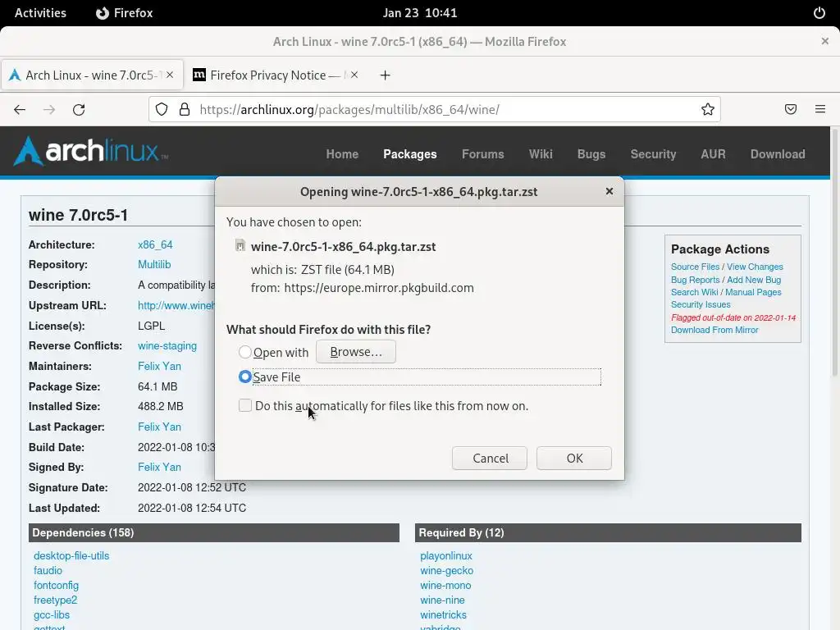
Task: Select the Open with radio button
Action: [x=244, y=352]
